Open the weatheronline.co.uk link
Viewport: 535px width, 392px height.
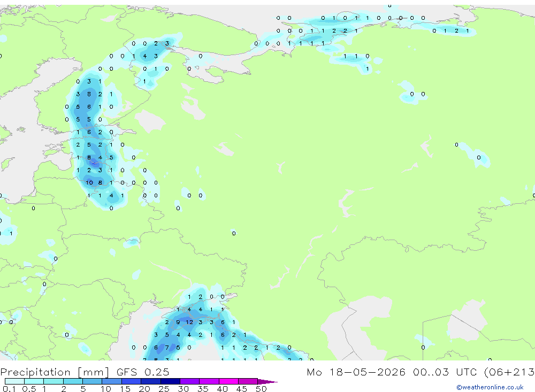(490, 387)
